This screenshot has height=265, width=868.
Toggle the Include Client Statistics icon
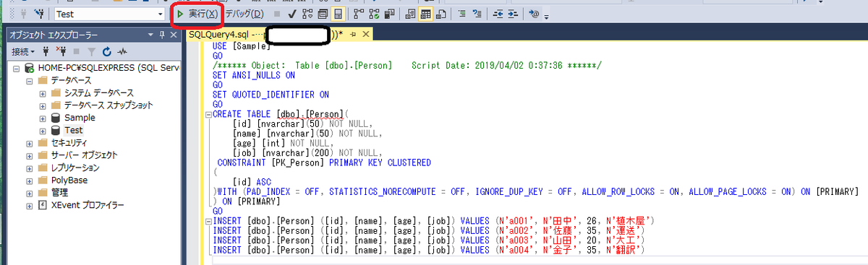[390, 14]
